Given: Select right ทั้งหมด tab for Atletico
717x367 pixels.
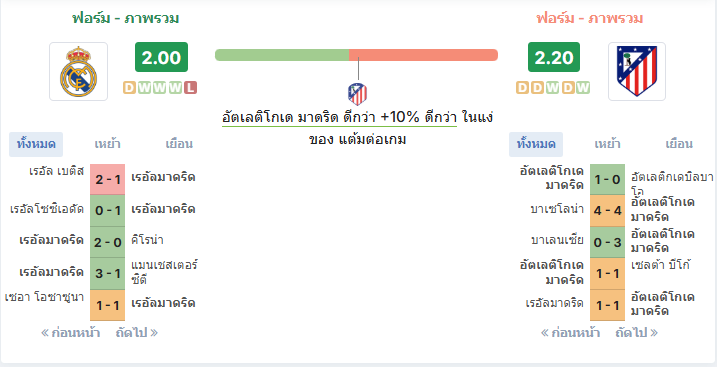Looking at the screenshot, I should tap(536, 144).
